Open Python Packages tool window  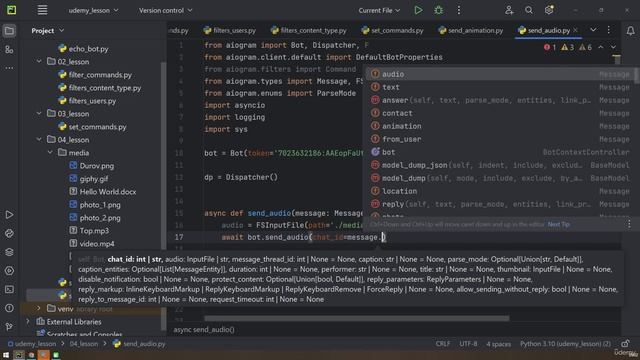tap(9, 252)
